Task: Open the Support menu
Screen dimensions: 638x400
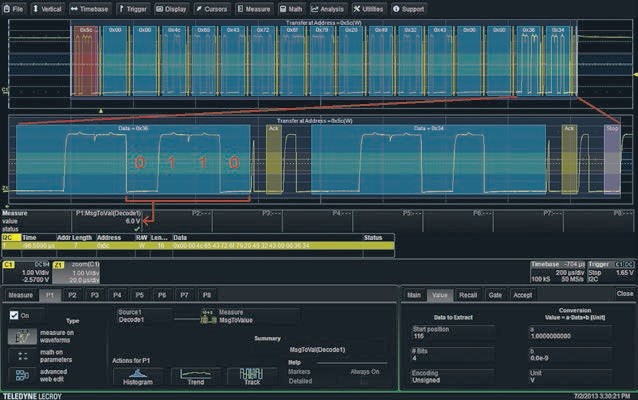Action: [x=409, y=9]
